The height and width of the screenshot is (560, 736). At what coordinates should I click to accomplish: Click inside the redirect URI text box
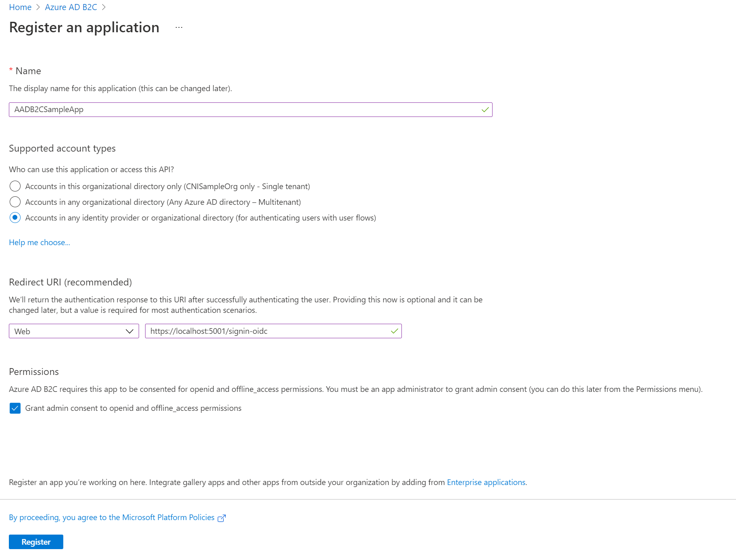click(266, 331)
